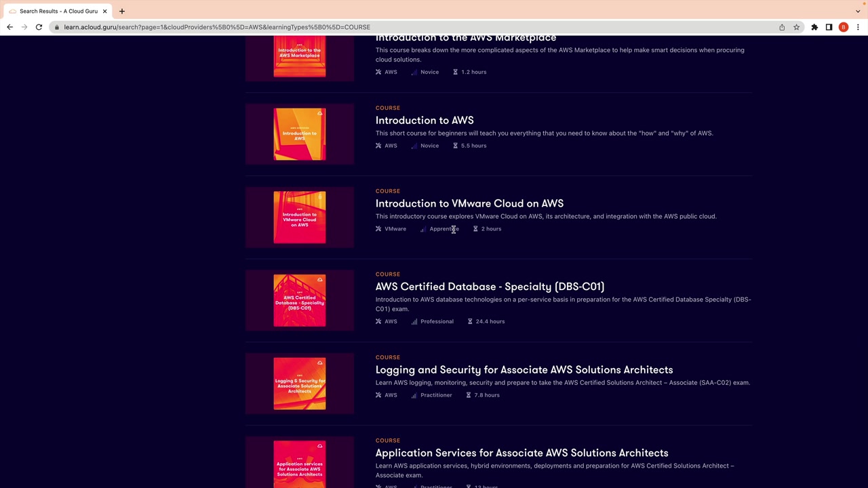Click level icon in Logging and Security row
This screenshot has height=488, width=868.
(414, 395)
